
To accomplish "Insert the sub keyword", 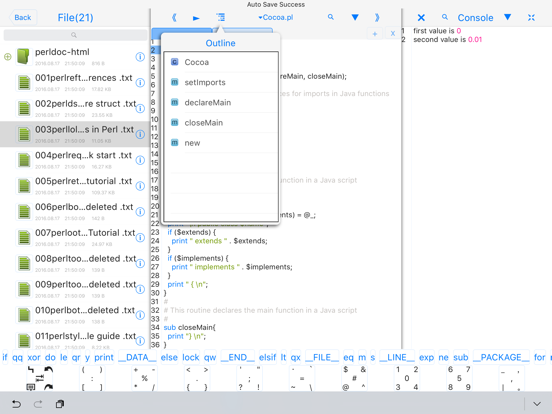I will (460, 358).
